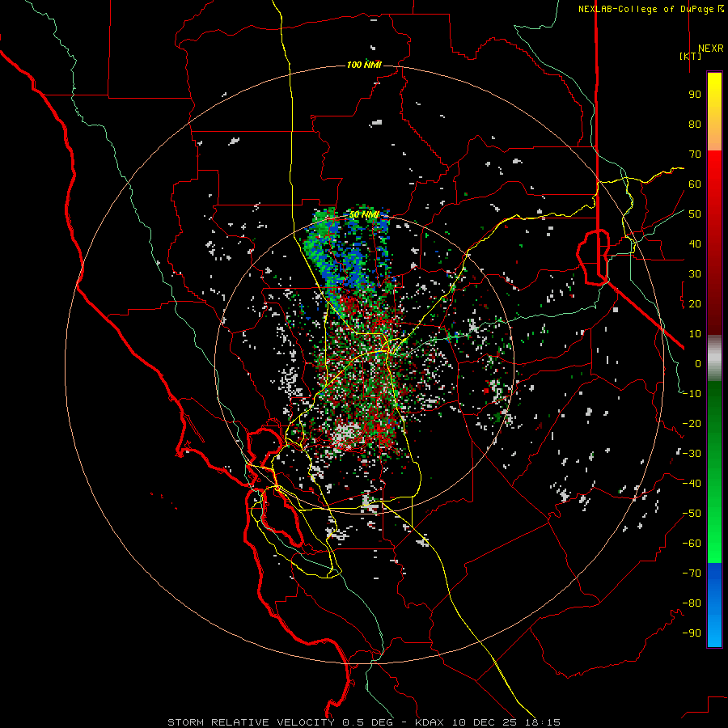Select the 60 value on velocity scale

click(x=695, y=184)
